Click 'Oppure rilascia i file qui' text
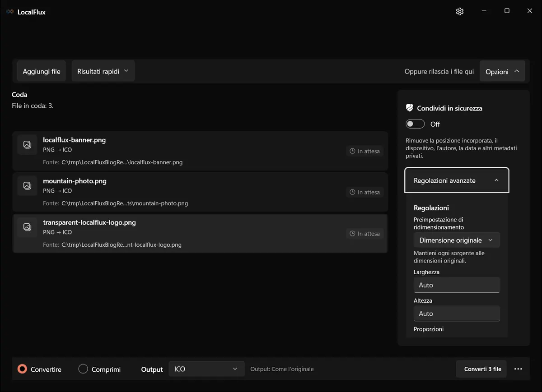The height and width of the screenshot is (392, 542). 439,71
